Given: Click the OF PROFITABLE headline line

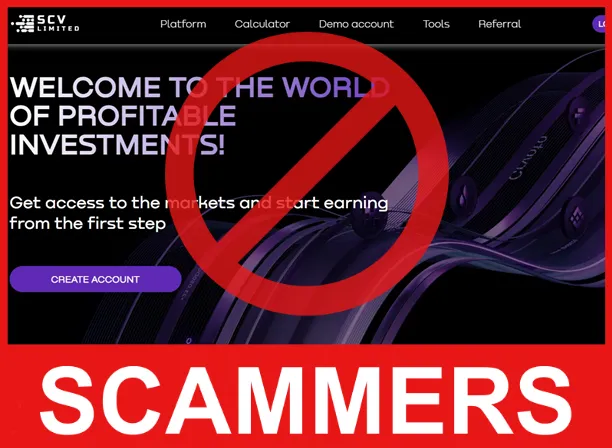Looking at the screenshot, I should tap(123, 116).
